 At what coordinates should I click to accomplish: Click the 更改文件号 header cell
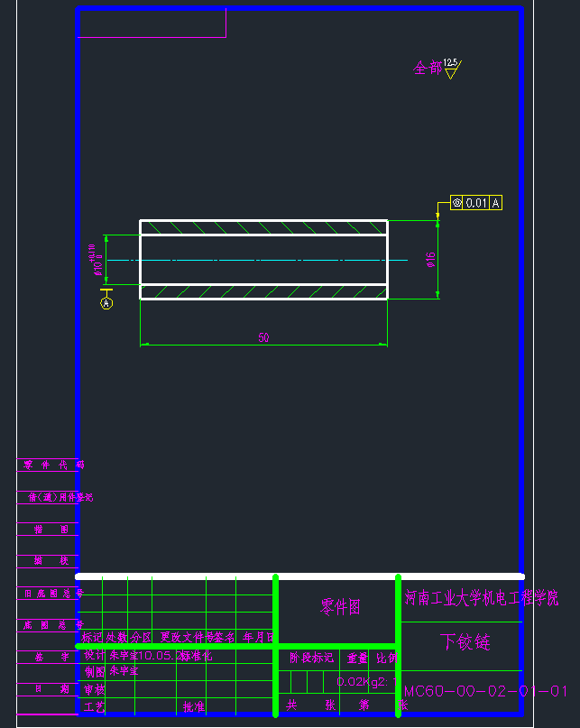tap(187, 638)
